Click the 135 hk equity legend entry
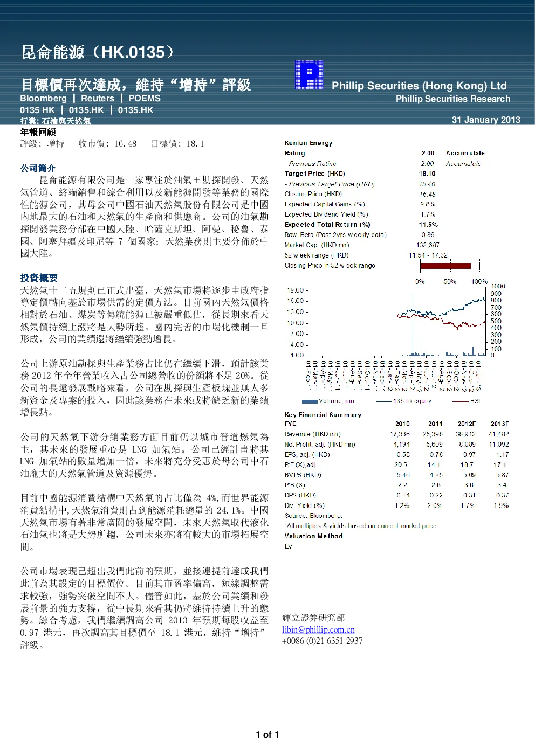Screen dimensions: 535x756 (404, 401)
